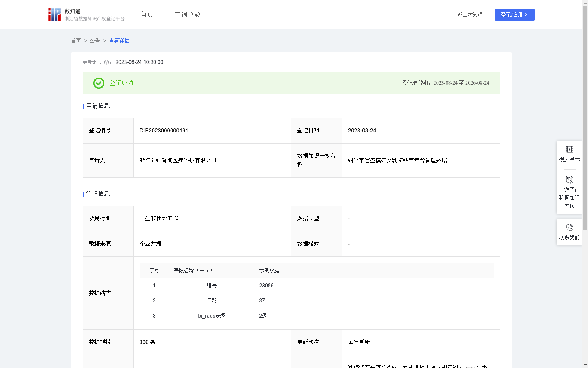Viewport: 588px width, 368px height.
Task: Select applicant 浙江瀚维智能医疗科技有限公司
Action: point(178,160)
